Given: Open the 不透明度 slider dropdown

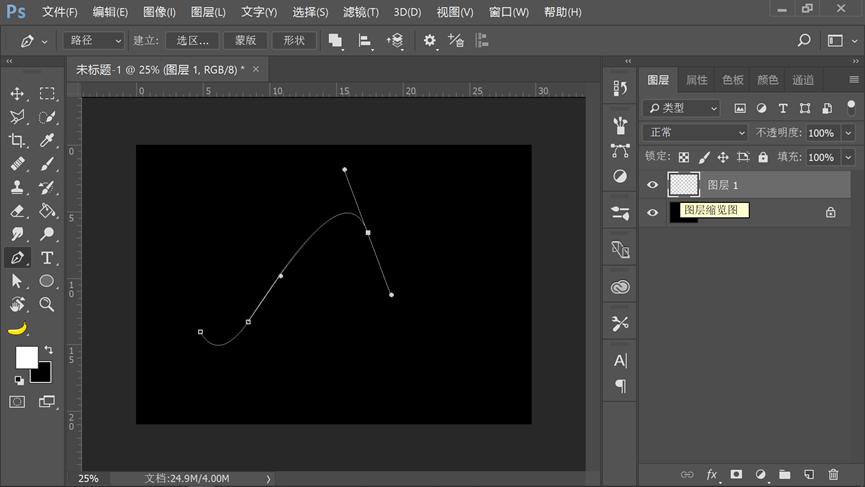Looking at the screenshot, I should tap(848, 133).
